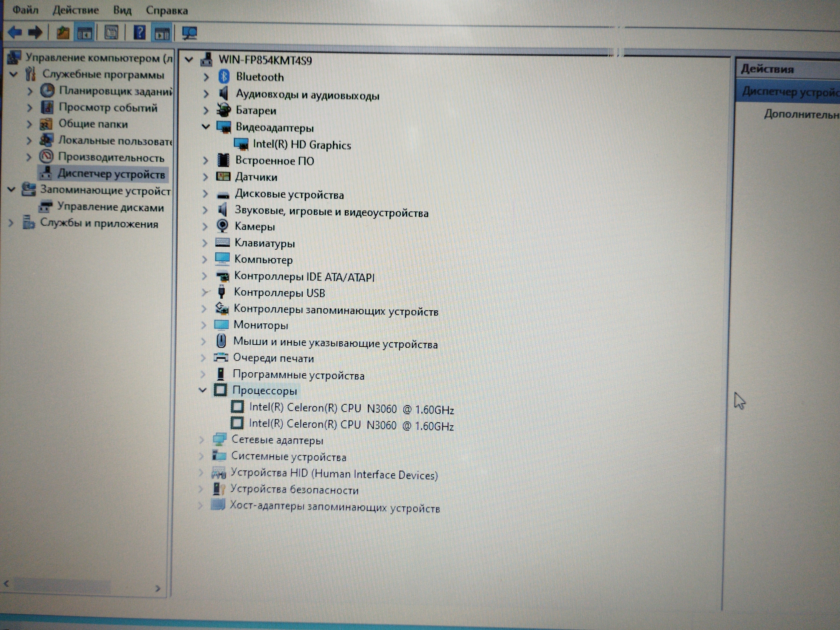Click the blue Help question mark icon
The width and height of the screenshot is (840, 630).
tap(139, 33)
